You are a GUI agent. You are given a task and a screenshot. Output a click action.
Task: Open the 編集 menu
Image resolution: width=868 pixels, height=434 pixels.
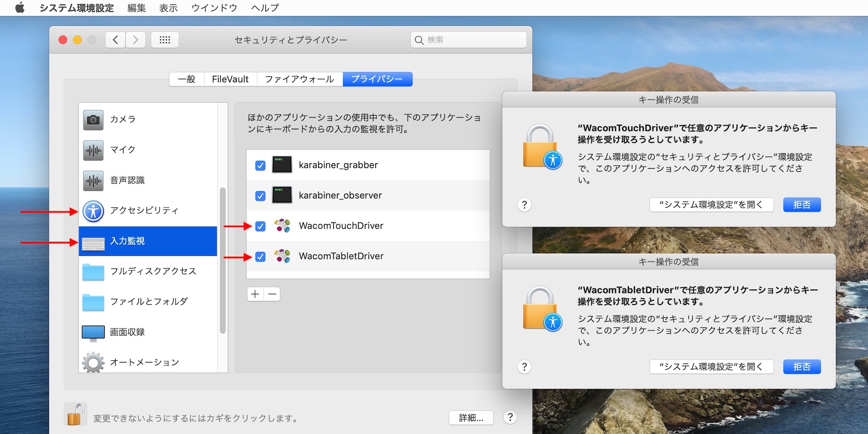pos(137,8)
